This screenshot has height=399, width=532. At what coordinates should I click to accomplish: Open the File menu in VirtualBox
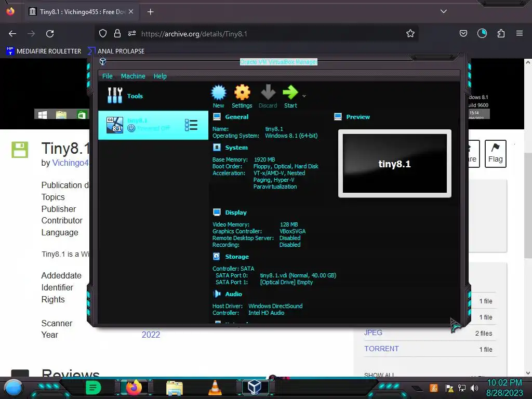pos(107,76)
